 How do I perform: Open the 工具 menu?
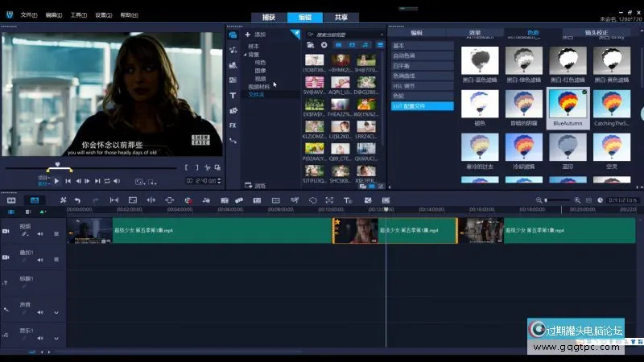pyautogui.click(x=78, y=15)
